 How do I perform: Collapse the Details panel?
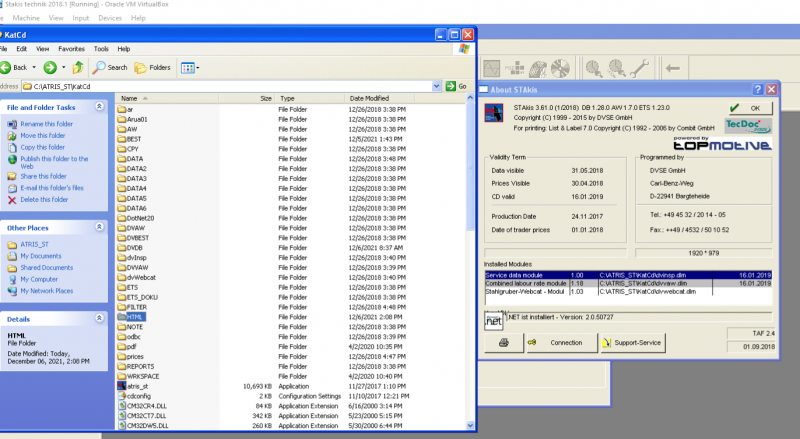[x=99, y=319]
